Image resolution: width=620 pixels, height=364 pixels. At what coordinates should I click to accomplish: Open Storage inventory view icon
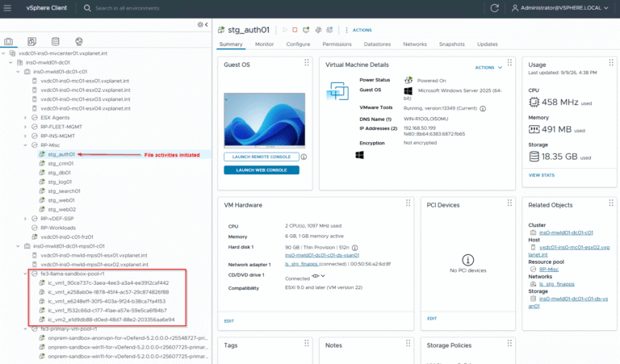pyautogui.click(x=56, y=41)
